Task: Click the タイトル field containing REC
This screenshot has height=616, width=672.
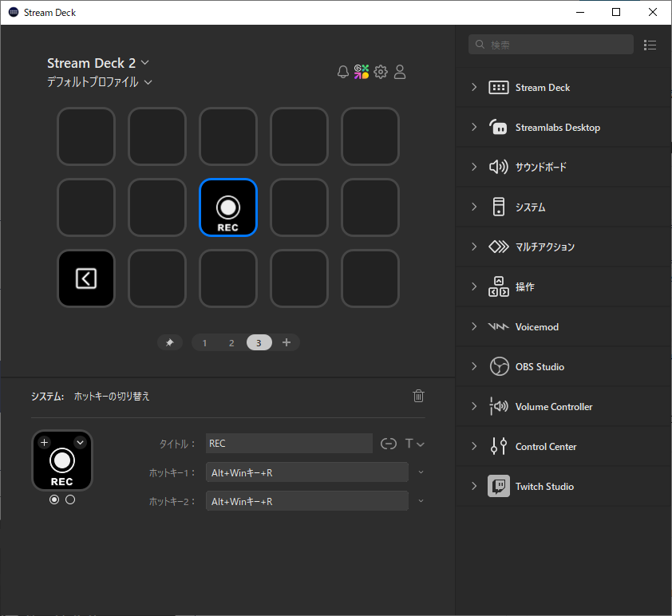Action: pos(289,444)
